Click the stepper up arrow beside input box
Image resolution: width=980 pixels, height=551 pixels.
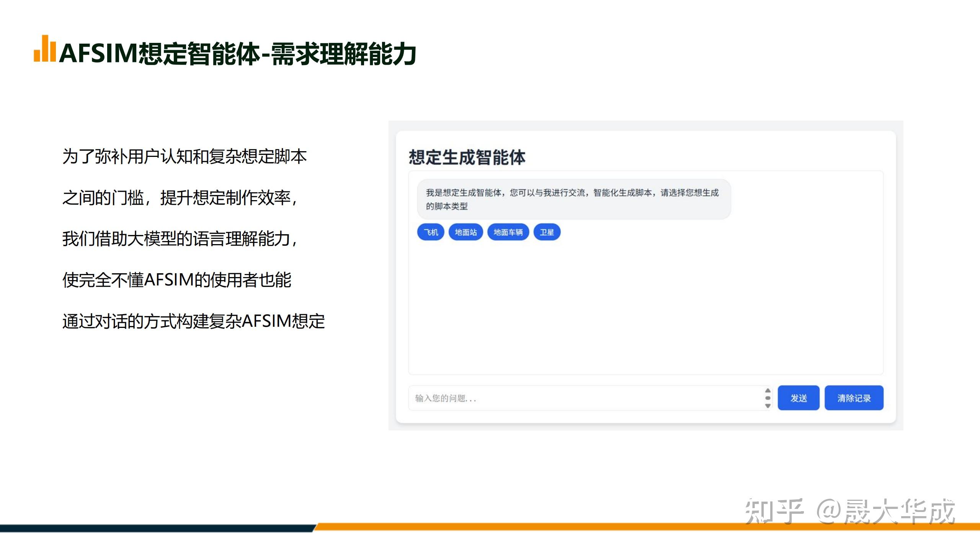[768, 391]
